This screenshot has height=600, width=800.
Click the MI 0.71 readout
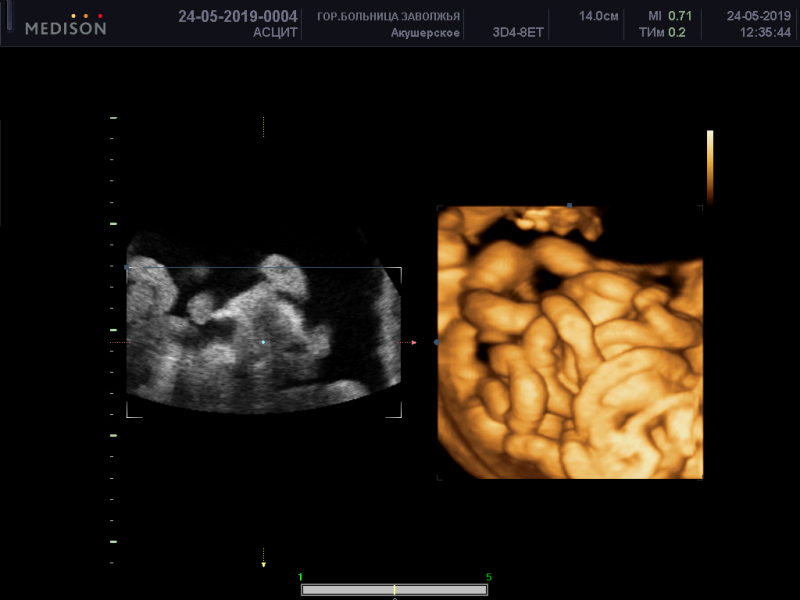coord(670,16)
